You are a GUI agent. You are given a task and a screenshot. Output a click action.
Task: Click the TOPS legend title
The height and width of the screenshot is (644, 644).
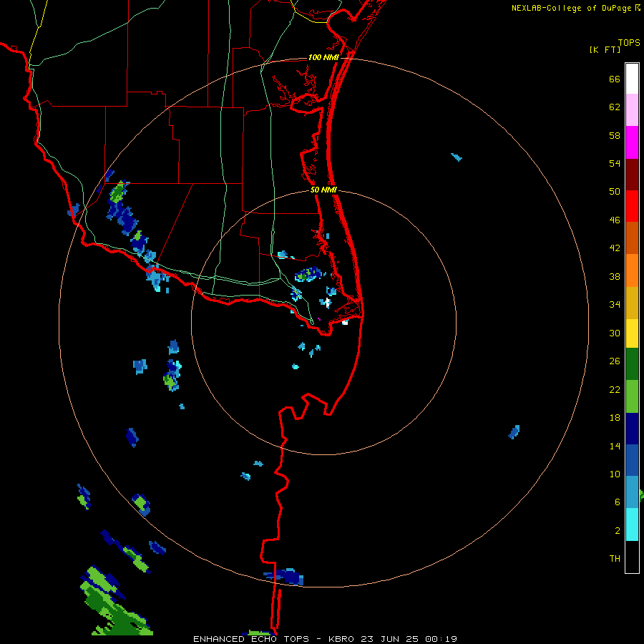629,42
